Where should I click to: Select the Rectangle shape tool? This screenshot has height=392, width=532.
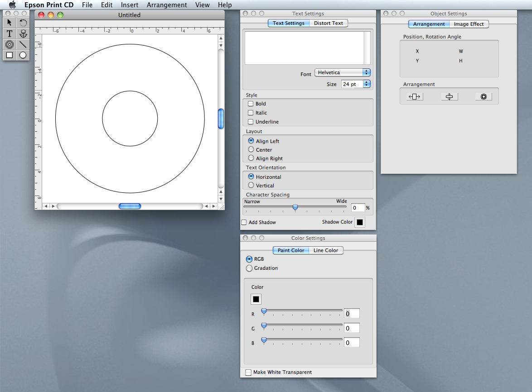coord(10,55)
